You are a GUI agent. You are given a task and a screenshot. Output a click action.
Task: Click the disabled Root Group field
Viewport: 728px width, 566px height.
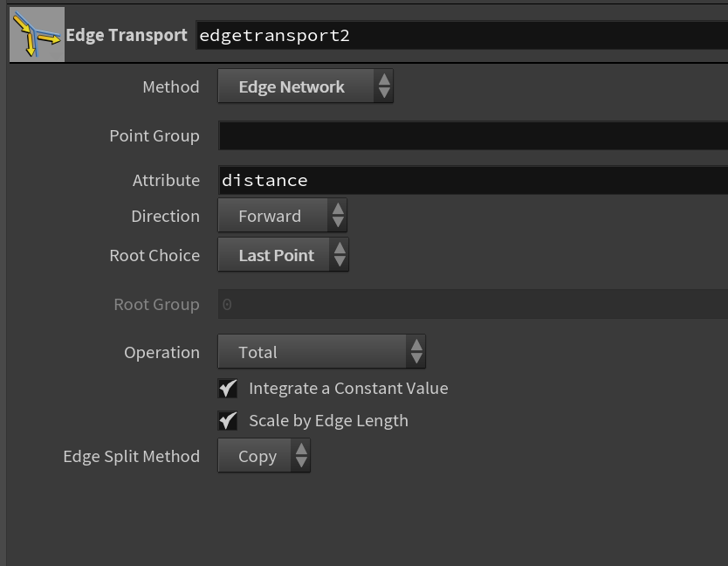tap(473, 304)
